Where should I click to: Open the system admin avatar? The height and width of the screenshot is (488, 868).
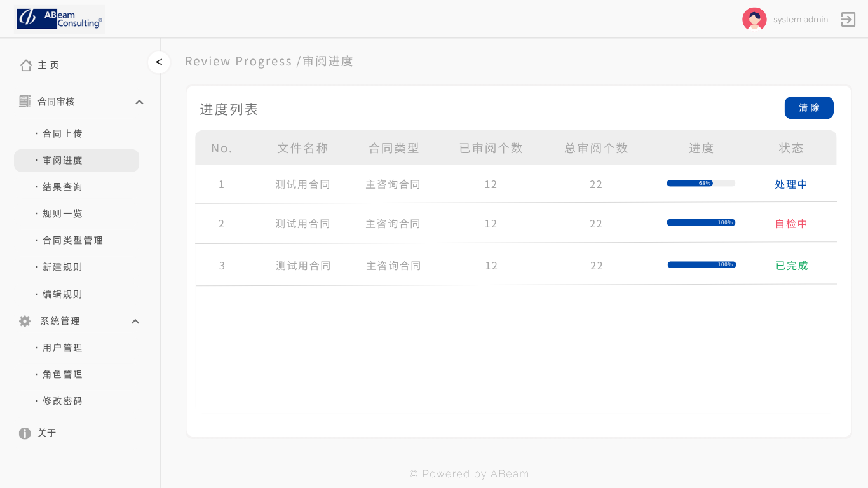click(x=754, y=19)
